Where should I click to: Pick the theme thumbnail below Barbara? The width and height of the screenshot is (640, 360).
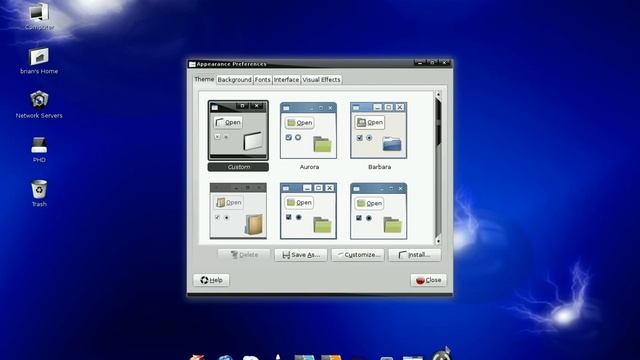[x=379, y=211]
